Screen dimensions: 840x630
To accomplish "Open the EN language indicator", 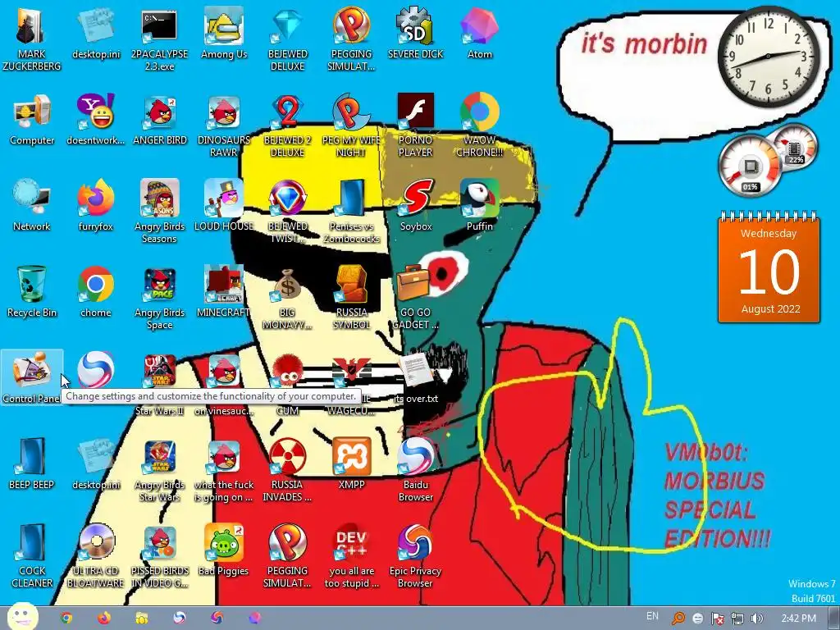I will 652,616.
